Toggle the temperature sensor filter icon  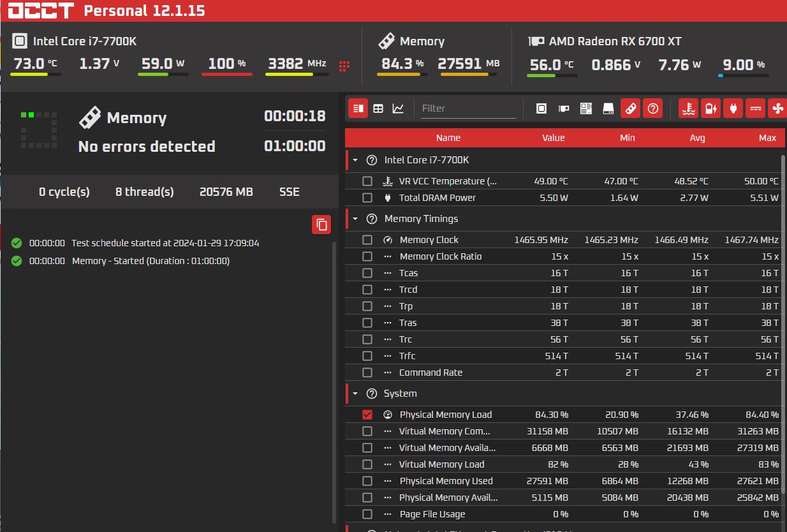(x=688, y=108)
